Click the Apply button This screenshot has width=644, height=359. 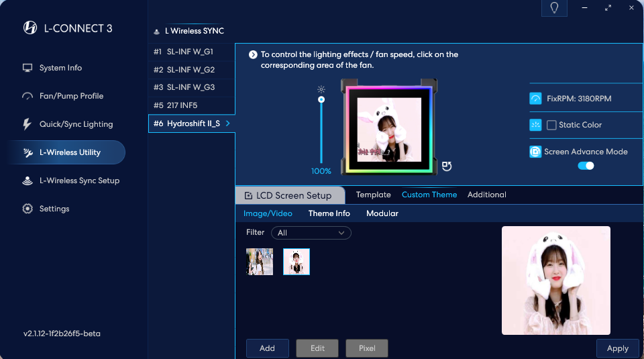pyautogui.click(x=617, y=348)
